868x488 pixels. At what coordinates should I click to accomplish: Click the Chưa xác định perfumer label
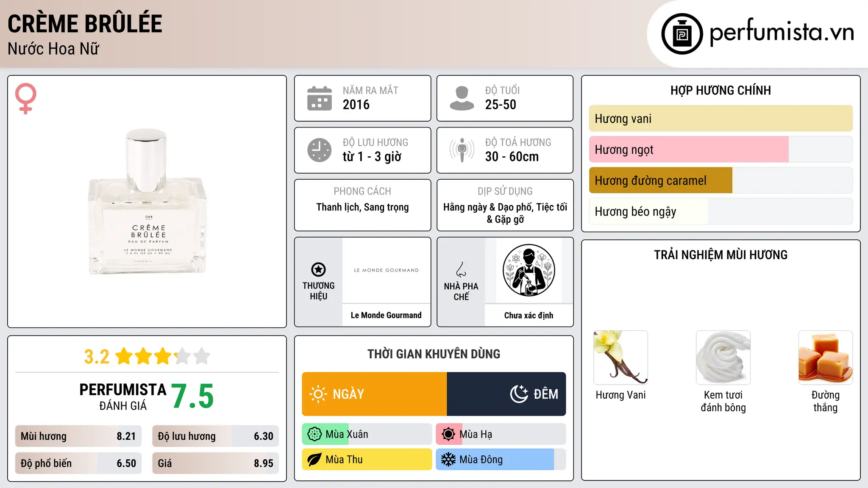(x=529, y=315)
